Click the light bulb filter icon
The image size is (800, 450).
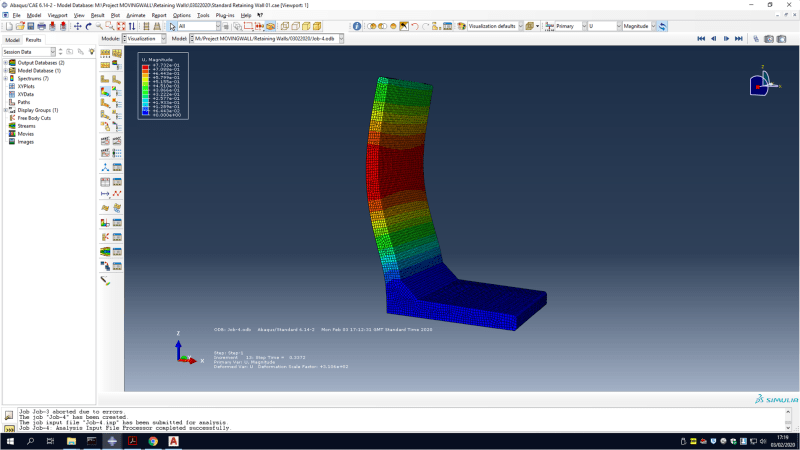tap(91, 52)
